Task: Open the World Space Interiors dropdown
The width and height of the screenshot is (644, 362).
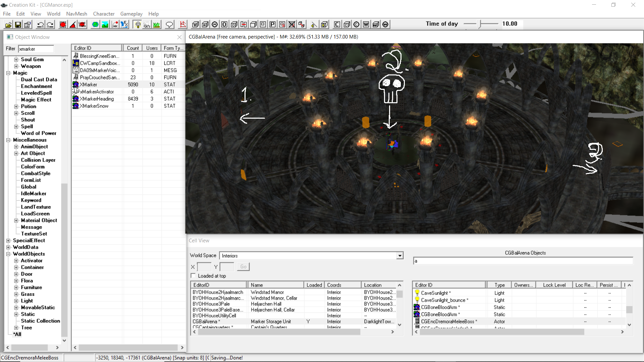Action: pos(400,256)
